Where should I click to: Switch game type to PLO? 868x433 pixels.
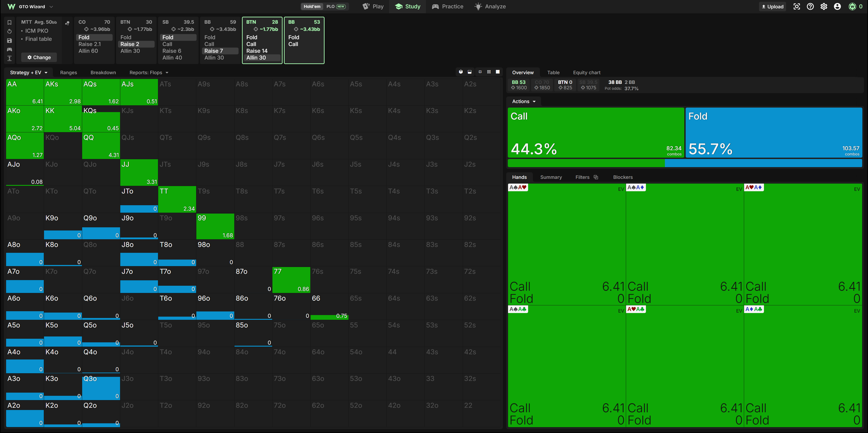[336, 6]
